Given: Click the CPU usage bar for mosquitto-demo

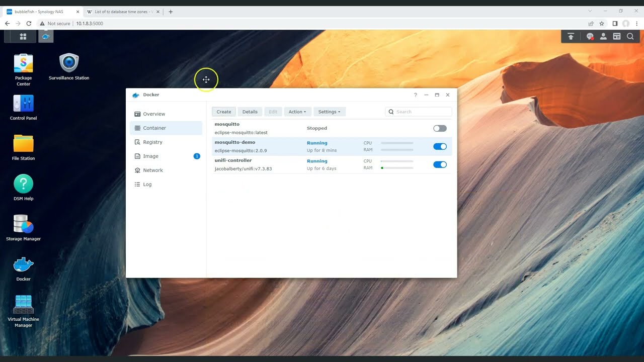Looking at the screenshot, I should (397, 143).
